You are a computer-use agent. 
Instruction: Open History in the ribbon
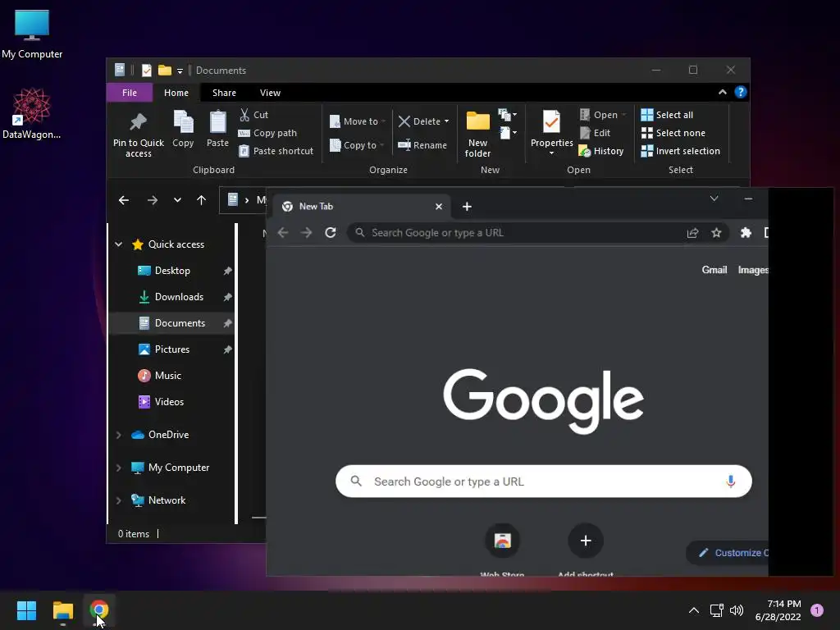pos(601,151)
